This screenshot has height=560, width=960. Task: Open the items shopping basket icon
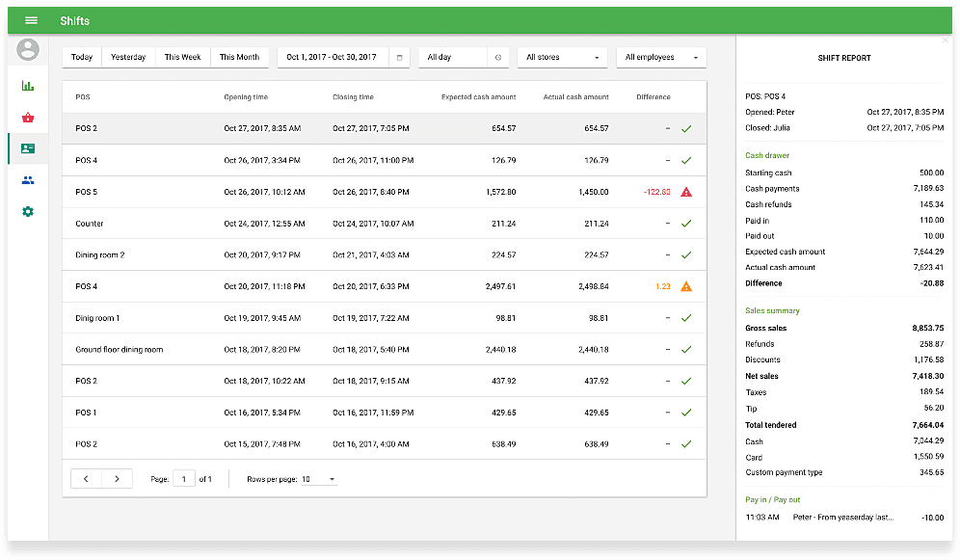coord(28,118)
